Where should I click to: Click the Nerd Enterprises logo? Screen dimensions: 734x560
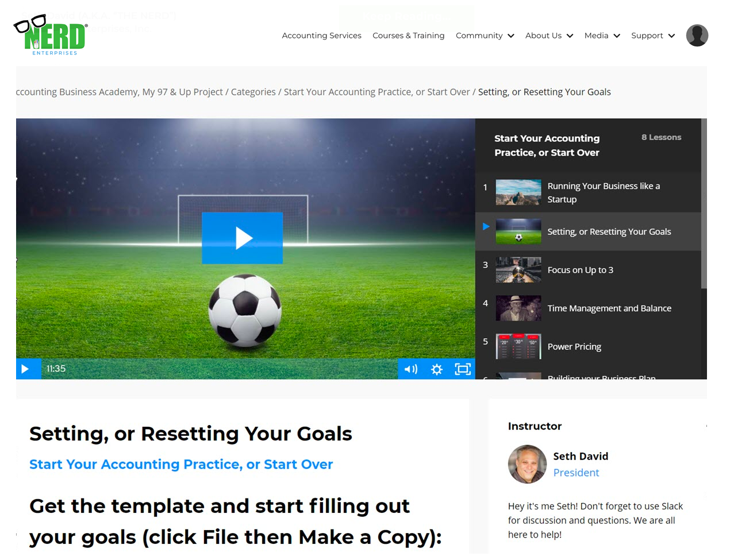(51, 35)
